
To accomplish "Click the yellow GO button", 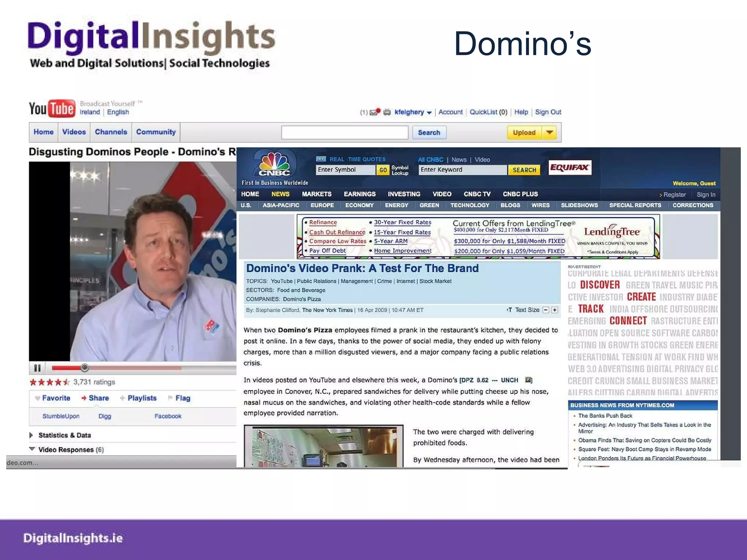I will (383, 170).
